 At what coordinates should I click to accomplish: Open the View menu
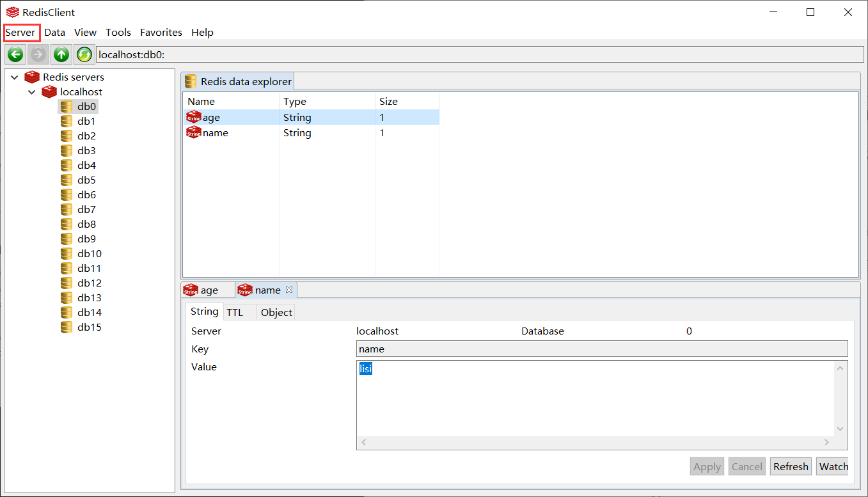click(85, 32)
